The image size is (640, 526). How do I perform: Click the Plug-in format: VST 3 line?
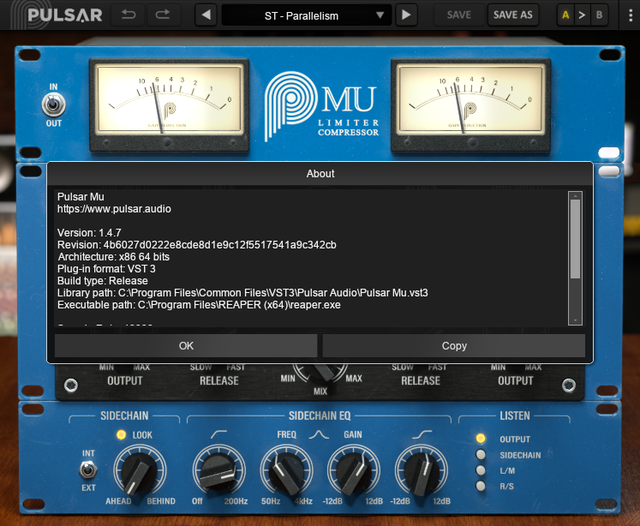pos(107,269)
